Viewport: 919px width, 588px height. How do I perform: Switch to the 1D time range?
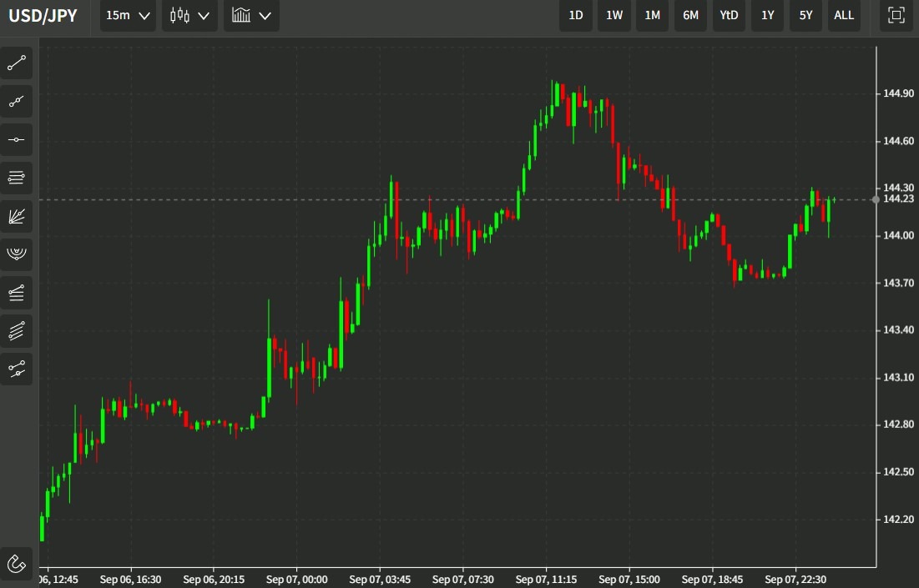pyautogui.click(x=576, y=15)
